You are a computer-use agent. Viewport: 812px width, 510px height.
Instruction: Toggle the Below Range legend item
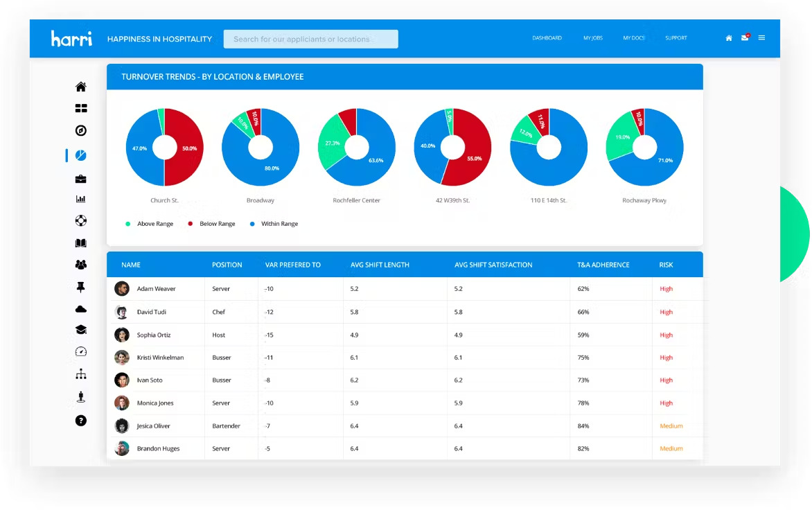[x=211, y=224]
